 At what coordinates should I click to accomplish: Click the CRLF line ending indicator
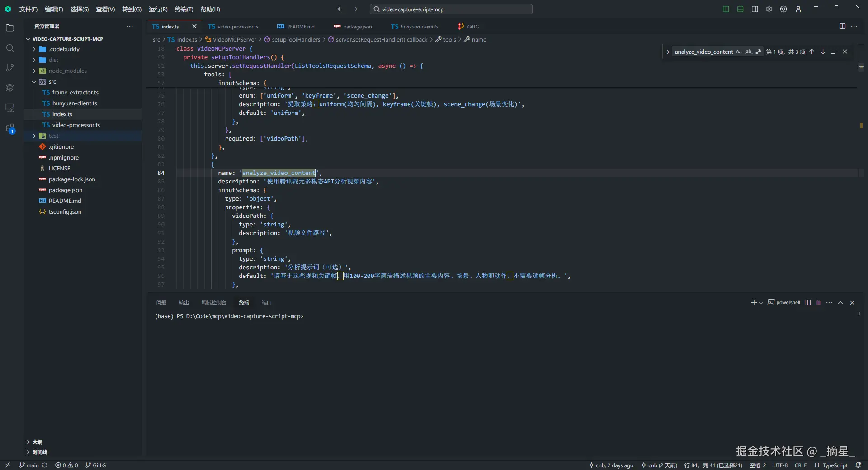pos(801,465)
